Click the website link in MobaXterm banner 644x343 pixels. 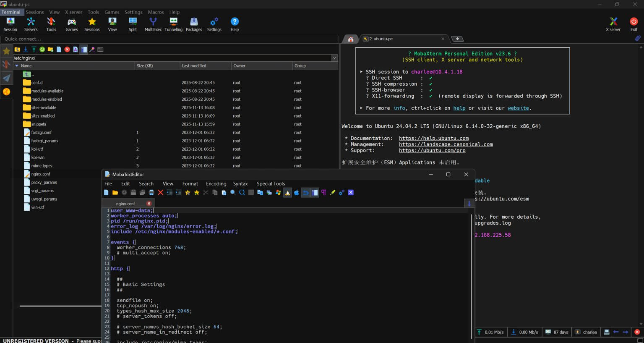click(518, 108)
